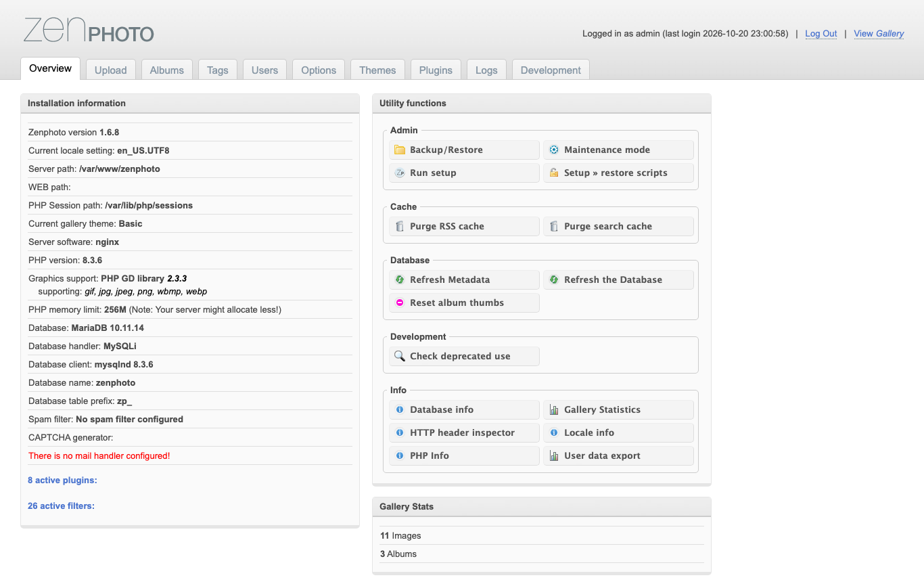Open the Development tab

[551, 70]
